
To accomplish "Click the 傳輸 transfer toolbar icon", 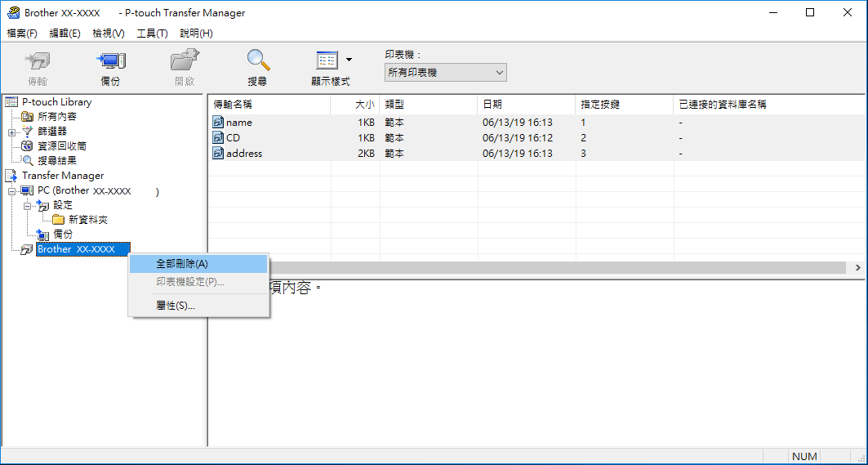I will (x=38, y=60).
